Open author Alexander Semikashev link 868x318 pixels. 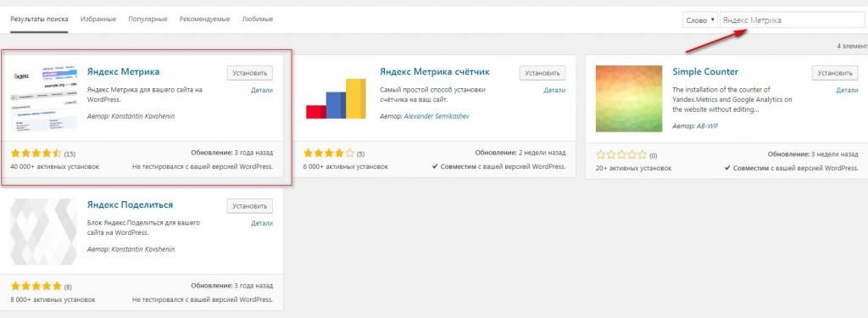click(x=437, y=116)
